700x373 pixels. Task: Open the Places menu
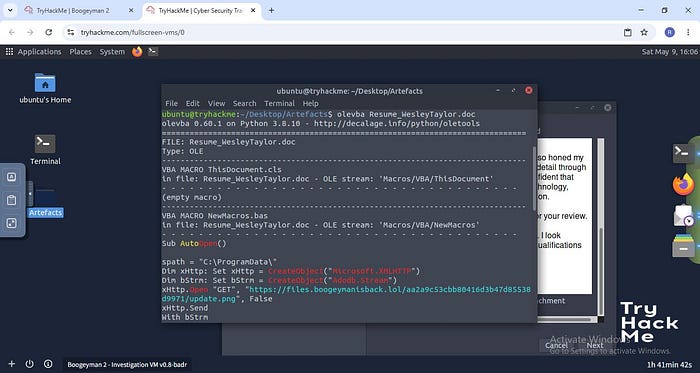click(80, 52)
